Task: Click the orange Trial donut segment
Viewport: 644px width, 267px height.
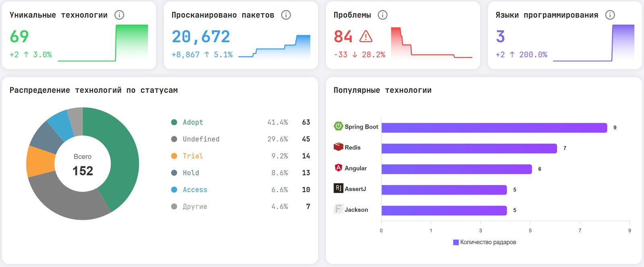Action: (x=40, y=162)
